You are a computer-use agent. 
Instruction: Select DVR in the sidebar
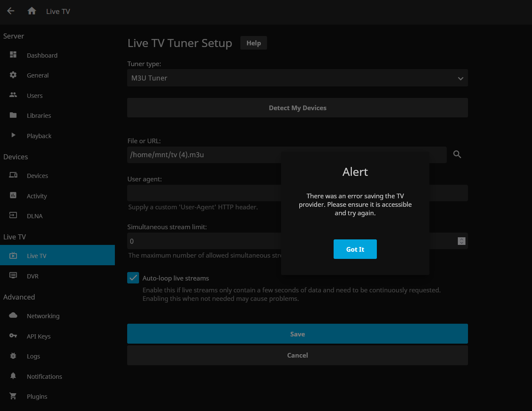point(57,276)
